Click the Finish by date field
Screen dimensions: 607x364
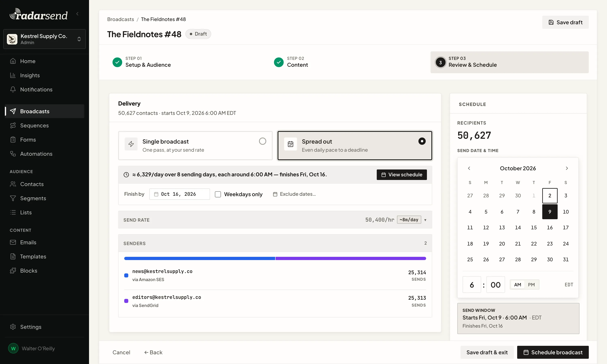(x=180, y=194)
